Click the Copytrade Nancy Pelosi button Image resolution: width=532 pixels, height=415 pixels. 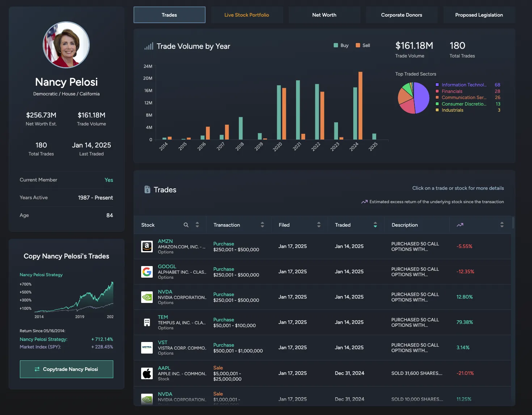(x=67, y=369)
